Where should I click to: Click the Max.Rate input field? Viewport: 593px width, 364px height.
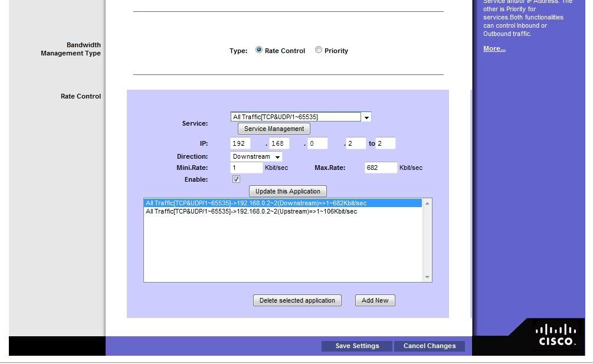pyautogui.click(x=381, y=168)
